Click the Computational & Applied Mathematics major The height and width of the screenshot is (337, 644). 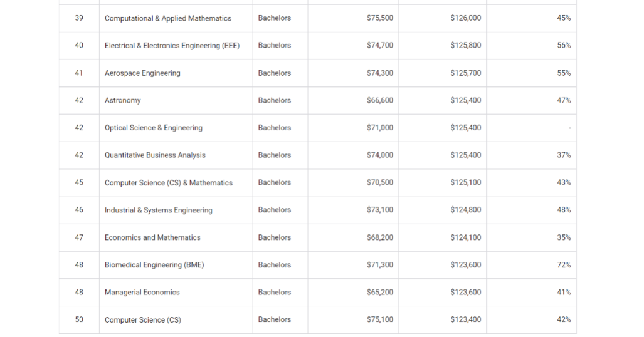(x=167, y=18)
